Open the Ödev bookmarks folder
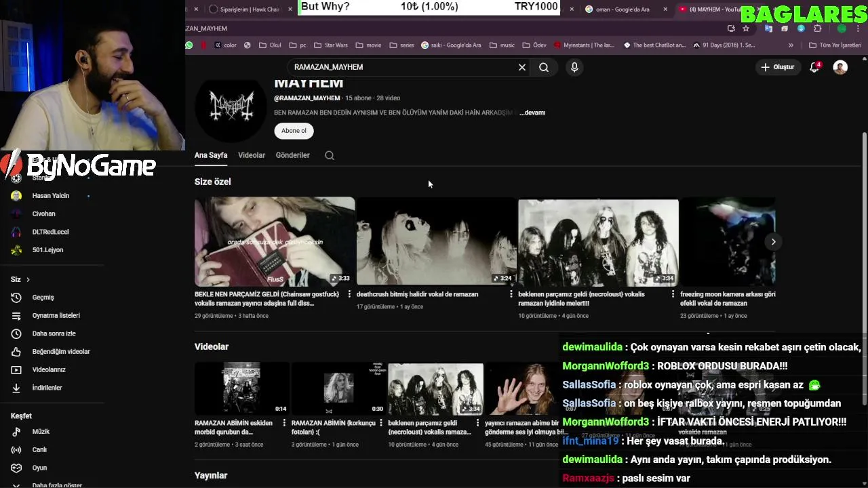Screen dimensions: 868x488 tap(534, 45)
